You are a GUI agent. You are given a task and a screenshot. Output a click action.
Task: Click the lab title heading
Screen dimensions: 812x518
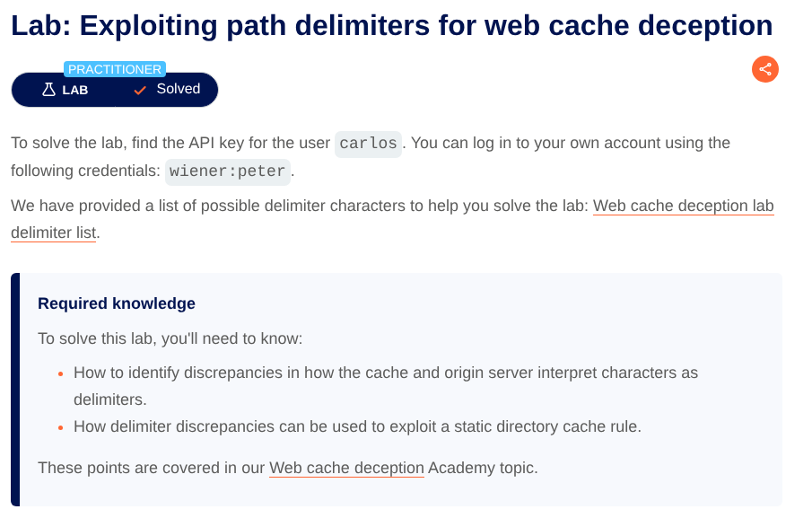(392, 25)
